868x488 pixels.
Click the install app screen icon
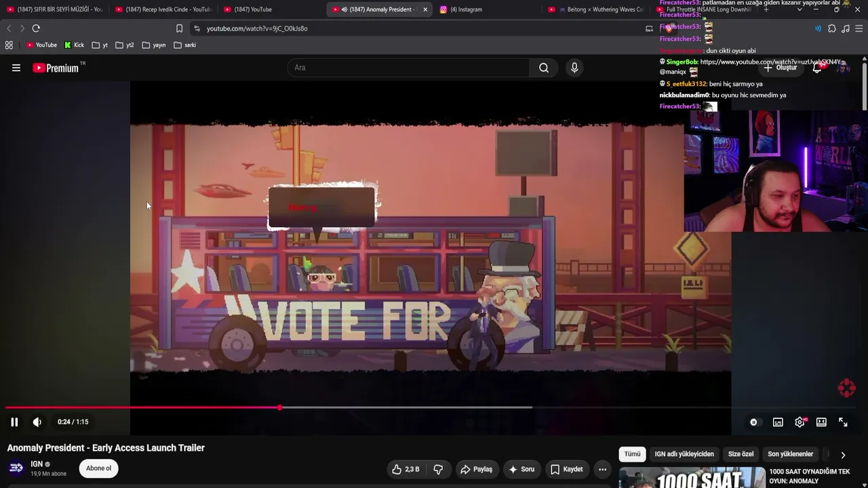(x=649, y=28)
